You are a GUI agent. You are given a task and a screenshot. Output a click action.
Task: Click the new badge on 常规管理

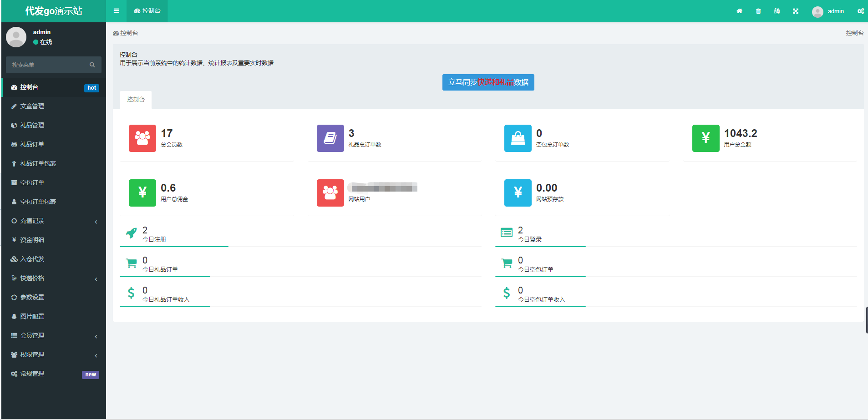click(91, 374)
